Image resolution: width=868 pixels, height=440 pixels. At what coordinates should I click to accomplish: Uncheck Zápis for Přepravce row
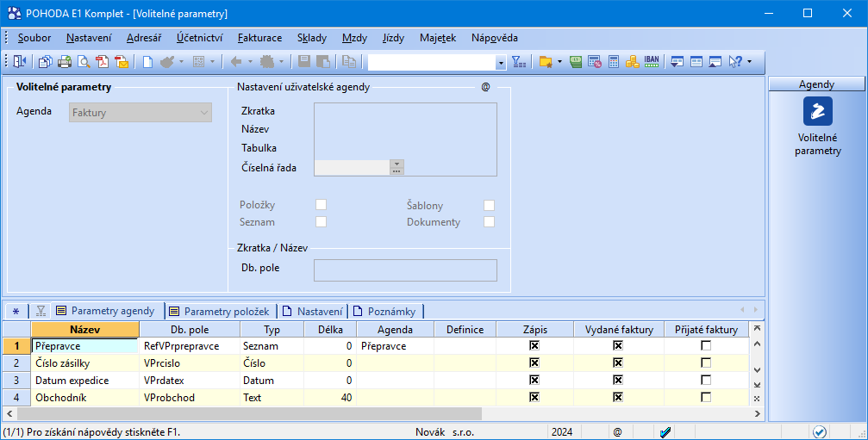click(534, 345)
